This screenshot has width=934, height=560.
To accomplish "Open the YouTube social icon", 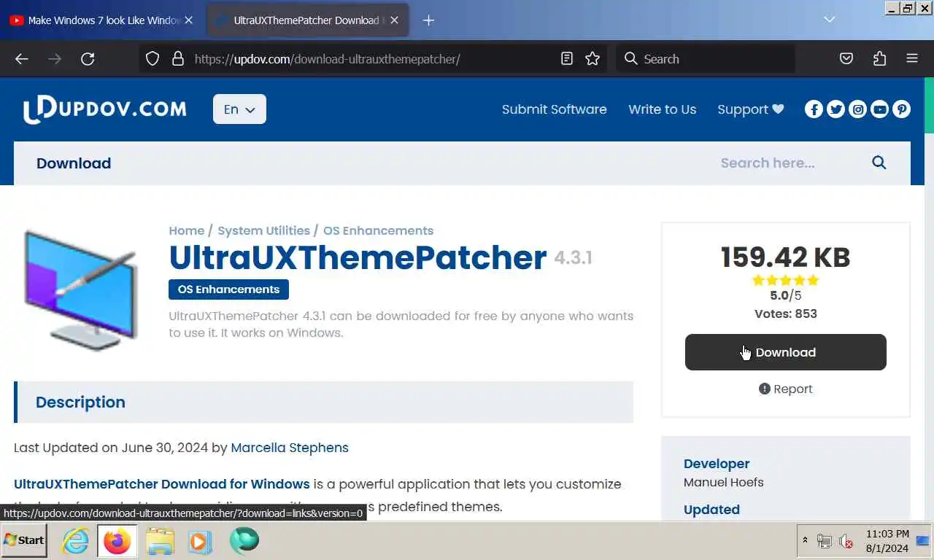I will point(880,109).
